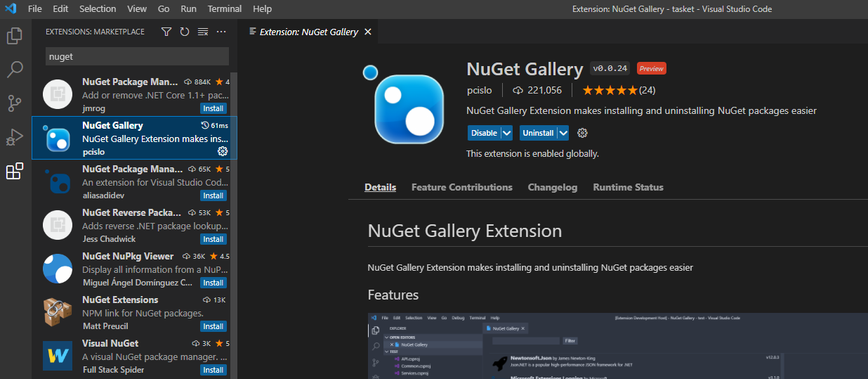868x379 pixels.
Task: Close the Extension: NuGet Gallery tab
Action: coord(368,32)
